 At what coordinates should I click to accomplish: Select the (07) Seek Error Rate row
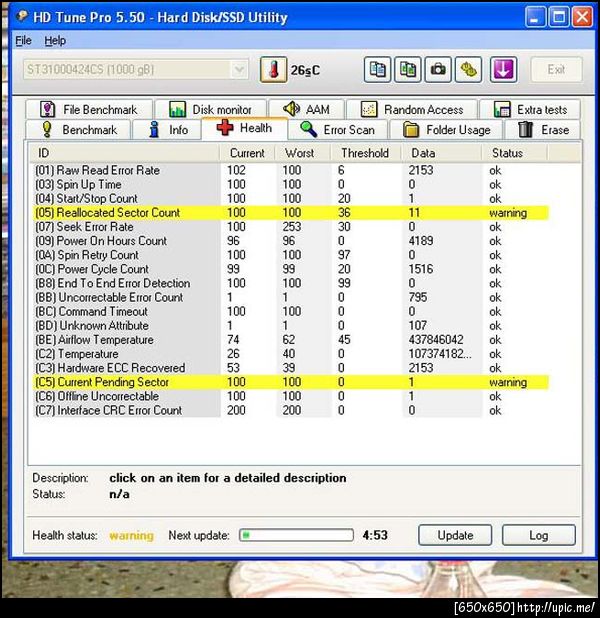[x=289, y=227]
